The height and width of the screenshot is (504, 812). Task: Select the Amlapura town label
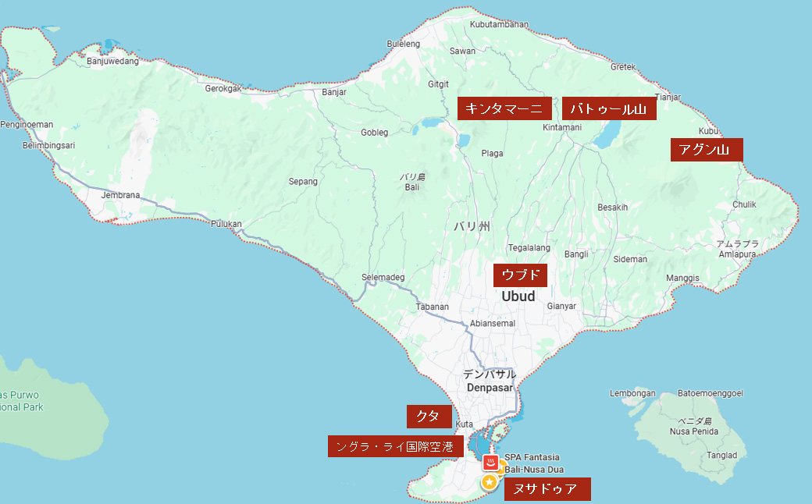tap(737, 254)
